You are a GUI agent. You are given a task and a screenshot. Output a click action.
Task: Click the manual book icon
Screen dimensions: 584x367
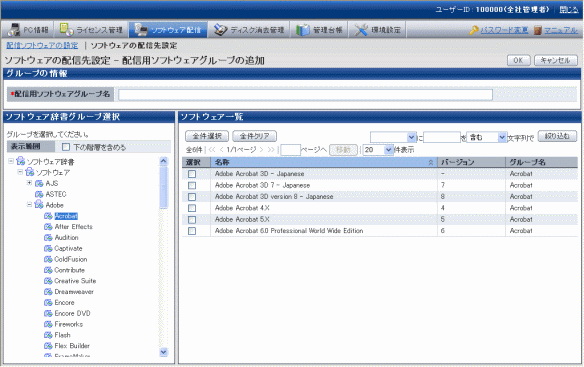537,30
